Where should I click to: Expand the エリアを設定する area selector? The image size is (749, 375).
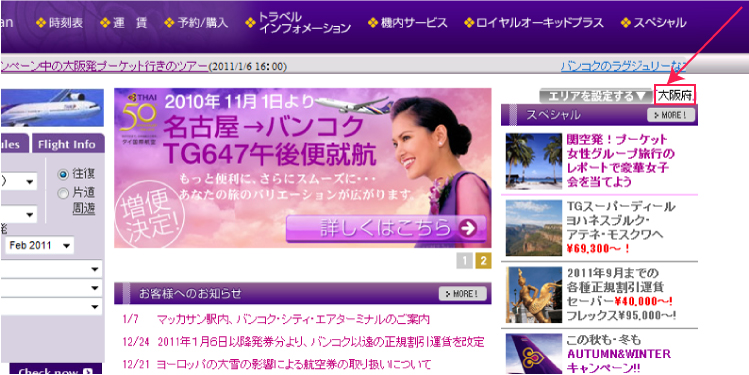pos(596,96)
